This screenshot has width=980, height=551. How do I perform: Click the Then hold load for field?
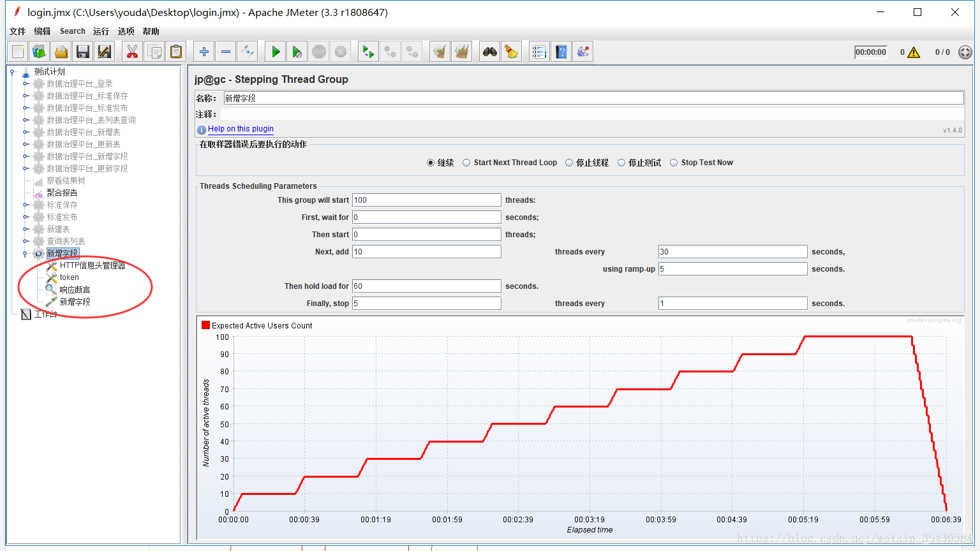(x=427, y=286)
